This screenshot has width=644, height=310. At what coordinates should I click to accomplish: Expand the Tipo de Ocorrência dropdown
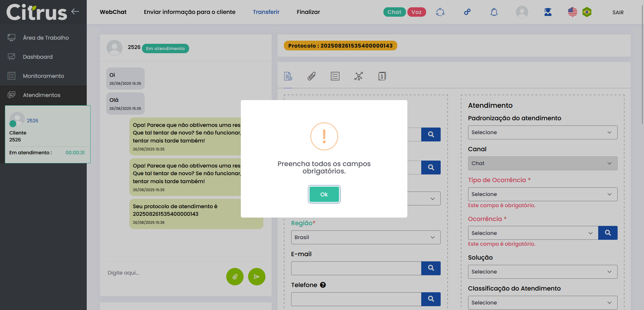[542, 194]
